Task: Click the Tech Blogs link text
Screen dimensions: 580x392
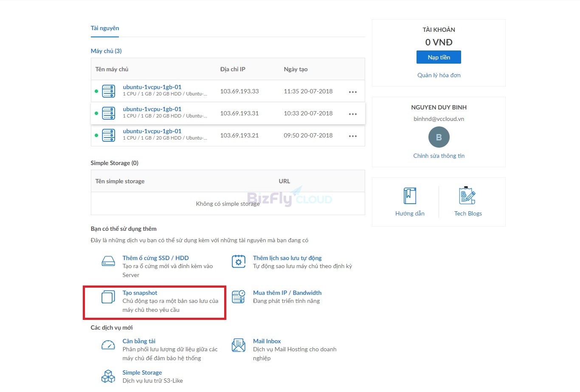Action: coord(468,213)
